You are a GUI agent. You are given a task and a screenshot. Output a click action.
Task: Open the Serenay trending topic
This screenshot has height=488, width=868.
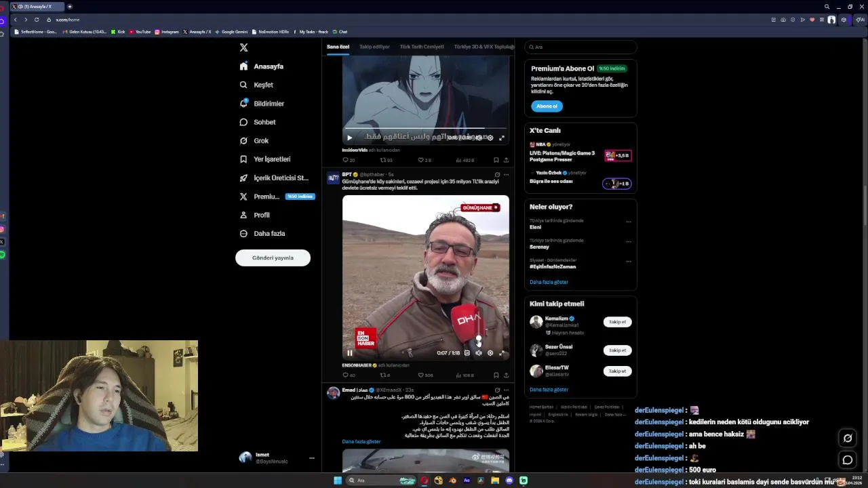(539, 247)
